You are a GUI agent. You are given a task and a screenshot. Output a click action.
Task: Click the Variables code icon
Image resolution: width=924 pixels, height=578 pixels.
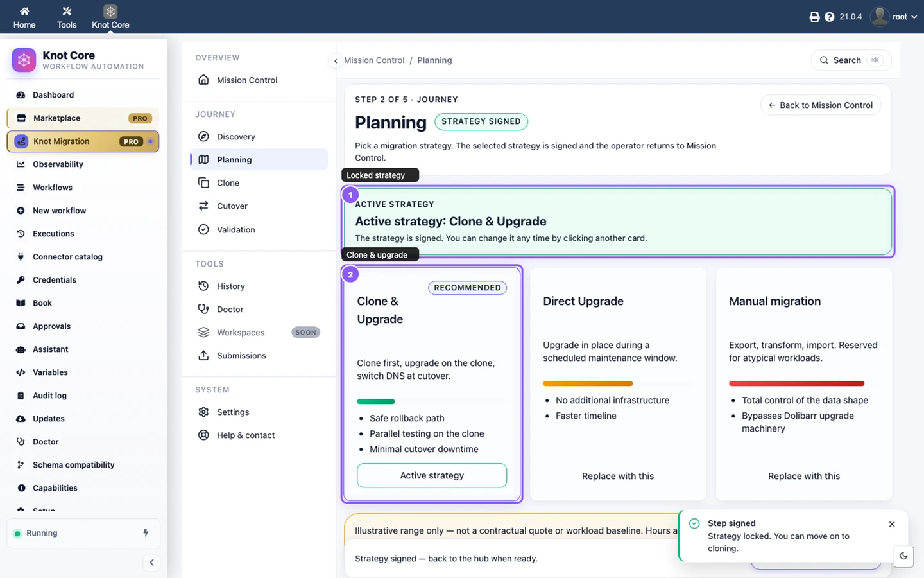pos(21,372)
